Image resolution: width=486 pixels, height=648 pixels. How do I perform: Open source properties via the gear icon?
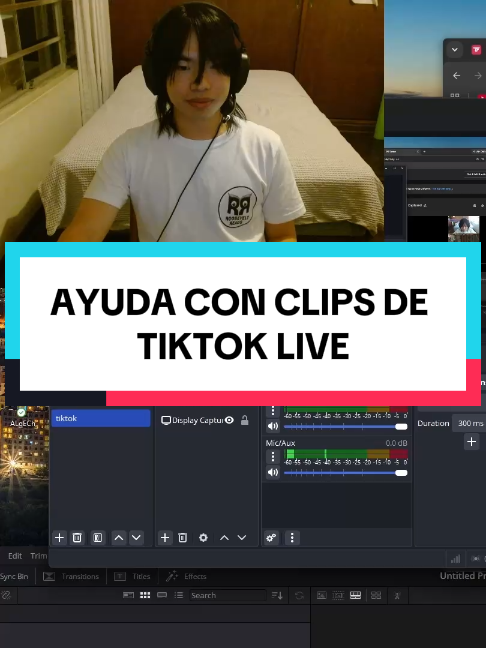[203, 538]
